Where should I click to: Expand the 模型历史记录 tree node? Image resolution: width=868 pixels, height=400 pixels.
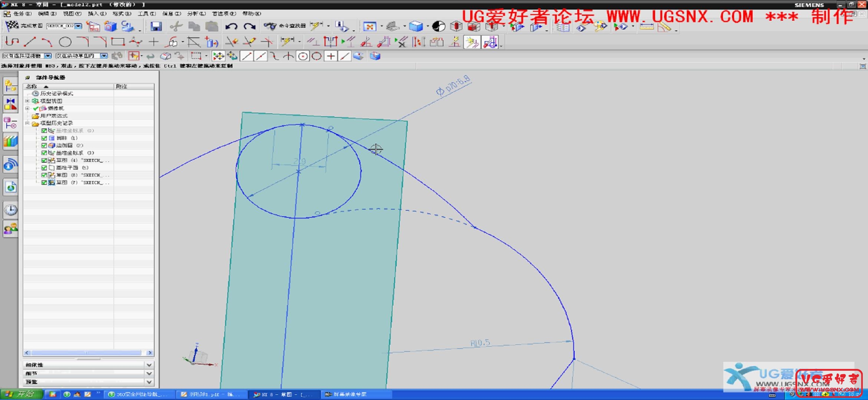27,123
